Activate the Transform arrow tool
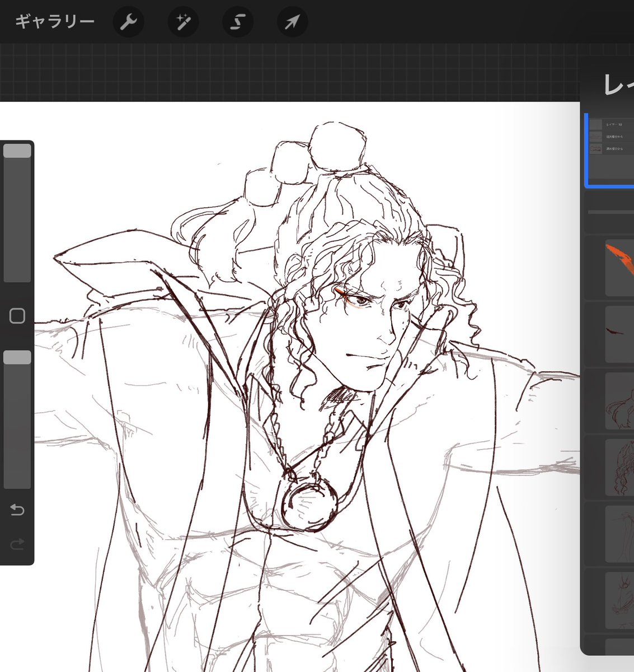 coord(292,22)
